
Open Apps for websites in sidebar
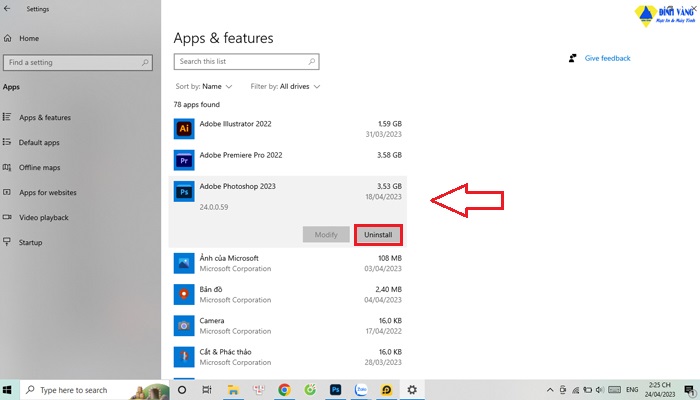pos(40,192)
